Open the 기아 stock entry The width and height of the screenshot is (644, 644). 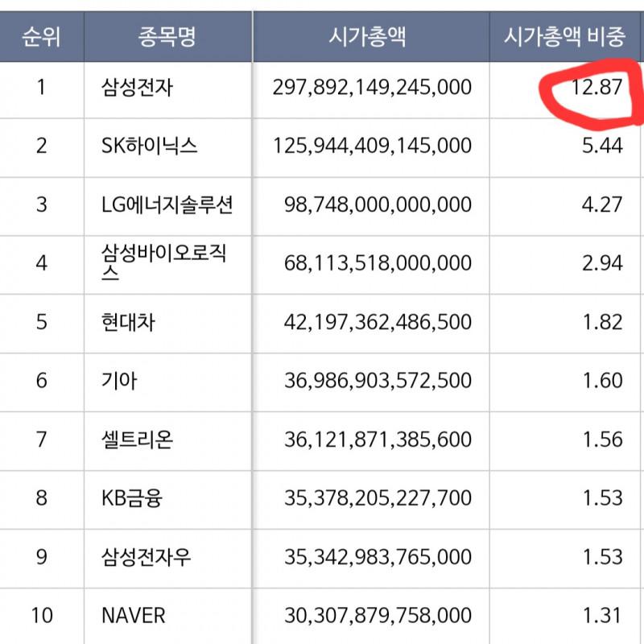pyautogui.click(x=121, y=381)
